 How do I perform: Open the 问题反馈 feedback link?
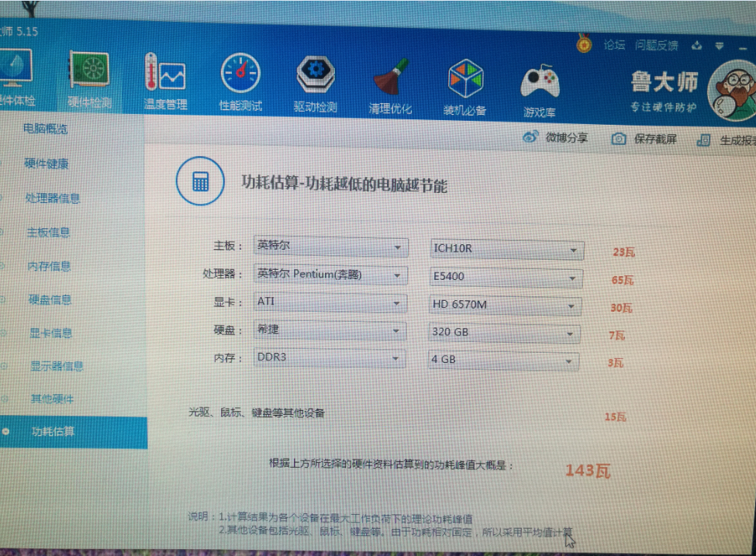656,45
